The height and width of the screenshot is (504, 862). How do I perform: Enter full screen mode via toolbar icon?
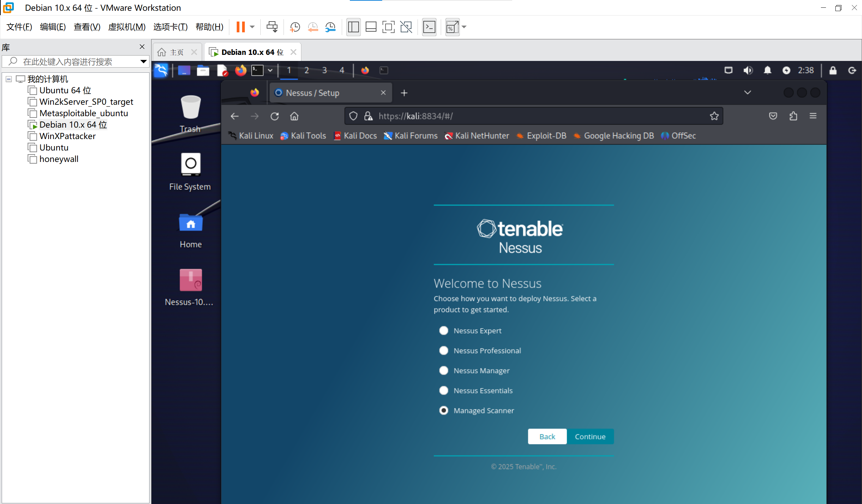click(388, 27)
